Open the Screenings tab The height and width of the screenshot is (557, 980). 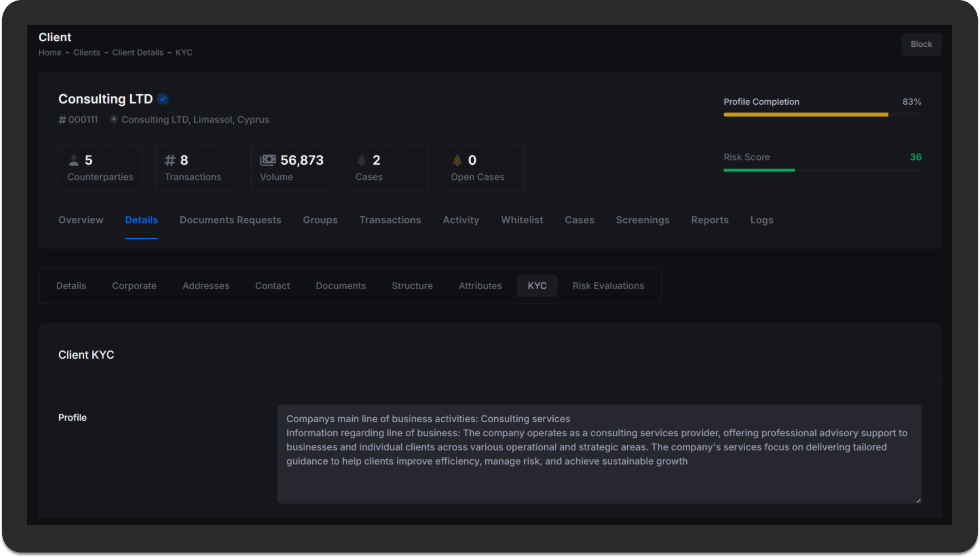[642, 220]
